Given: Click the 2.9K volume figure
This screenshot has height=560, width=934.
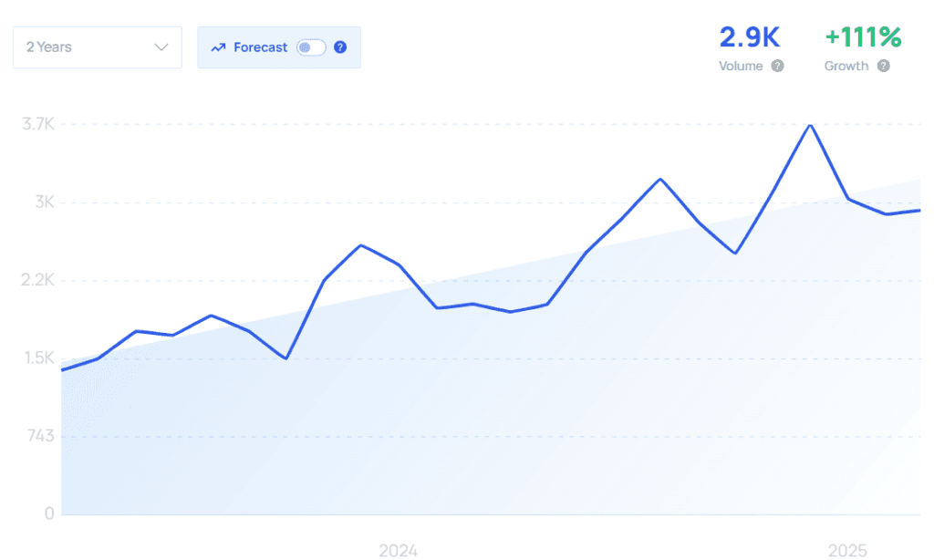Looking at the screenshot, I should point(750,37).
